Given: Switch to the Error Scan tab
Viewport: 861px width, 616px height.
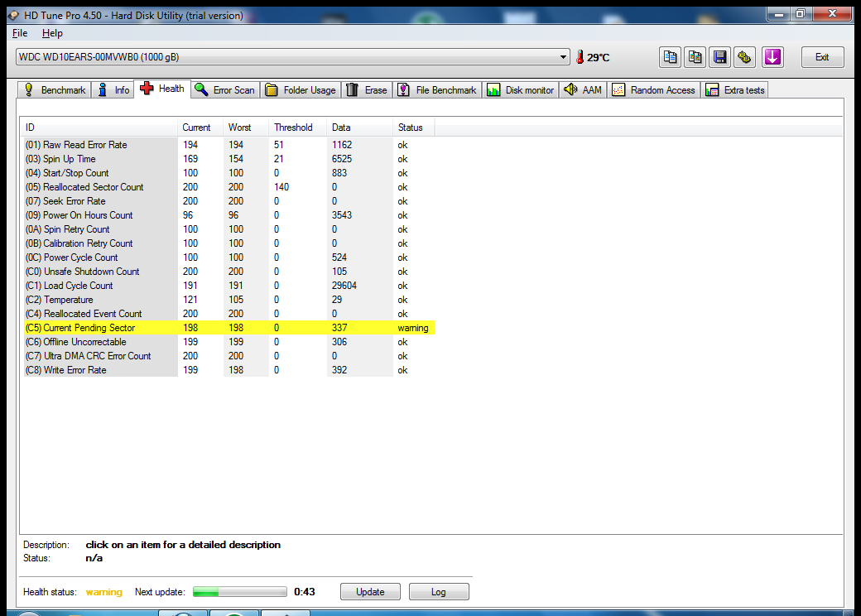Looking at the screenshot, I should (x=225, y=90).
